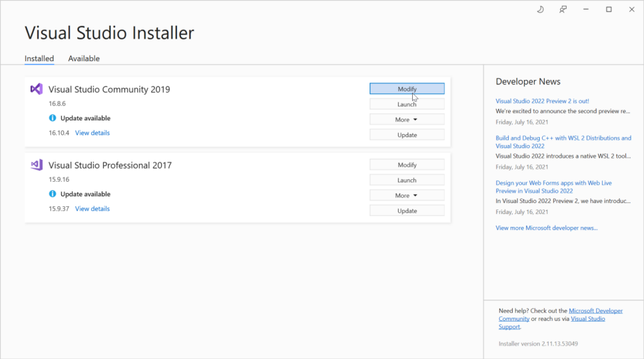
Task: Launch Visual Studio Community 2019
Action: click(x=407, y=104)
